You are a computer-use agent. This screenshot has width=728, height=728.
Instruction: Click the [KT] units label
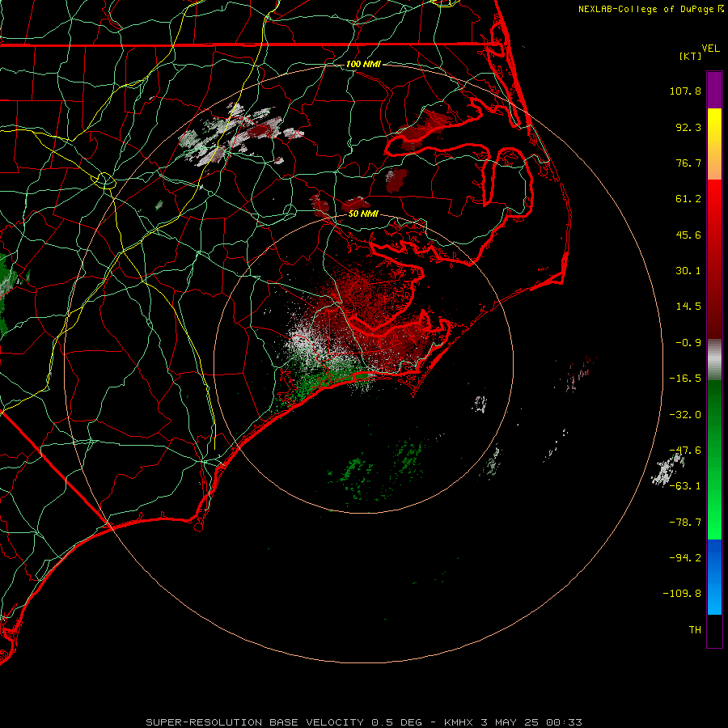pos(691,56)
